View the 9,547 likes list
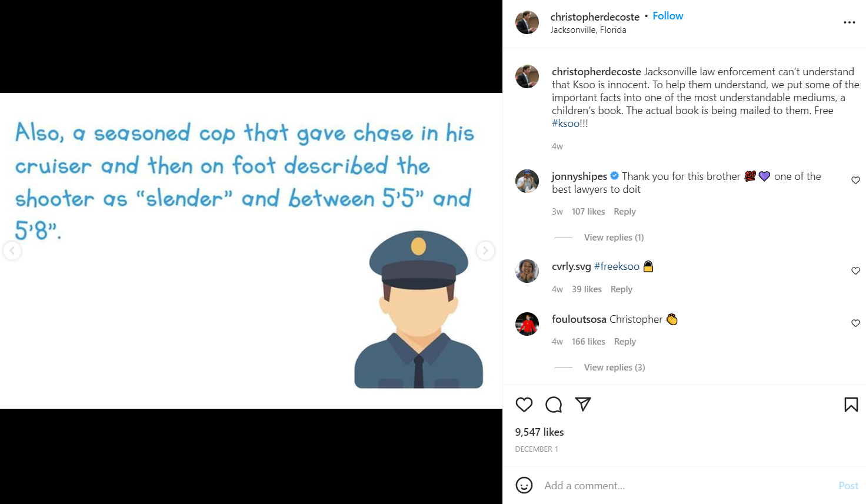The width and height of the screenshot is (866, 504). (539, 432)
